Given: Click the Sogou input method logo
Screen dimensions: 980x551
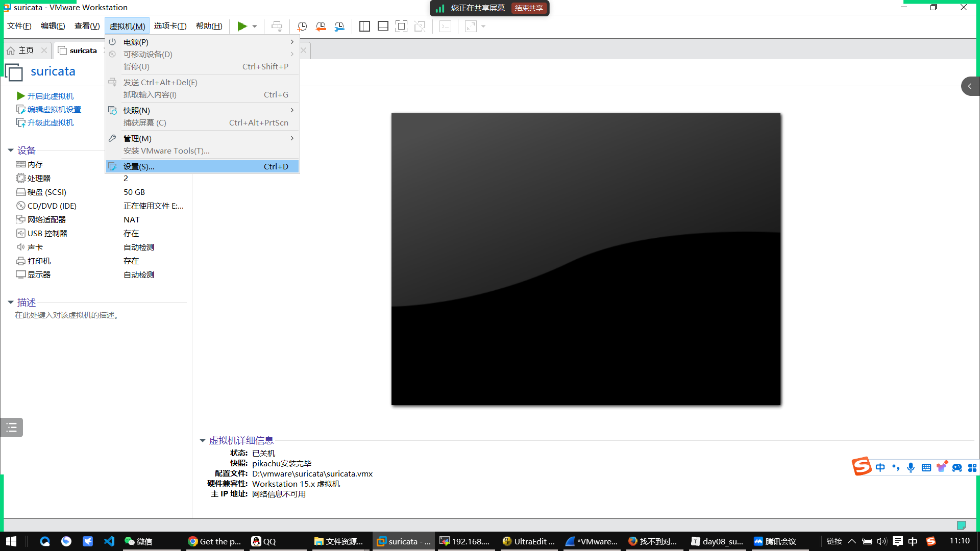Looking at the screenshot, I should coord(862,466).
